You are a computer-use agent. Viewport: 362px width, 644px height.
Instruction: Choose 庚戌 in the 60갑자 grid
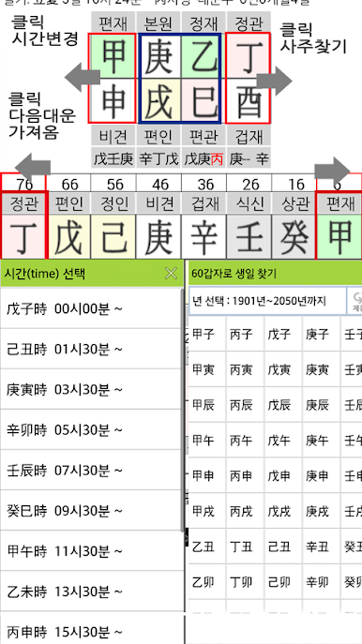pyautogui.click(x=322, y=511)
